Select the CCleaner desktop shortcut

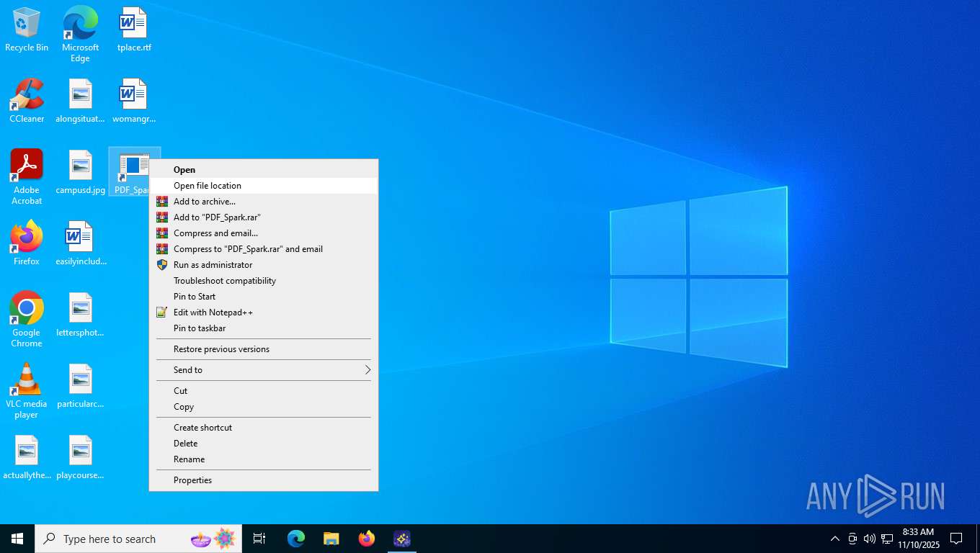(x=27, y=101)
